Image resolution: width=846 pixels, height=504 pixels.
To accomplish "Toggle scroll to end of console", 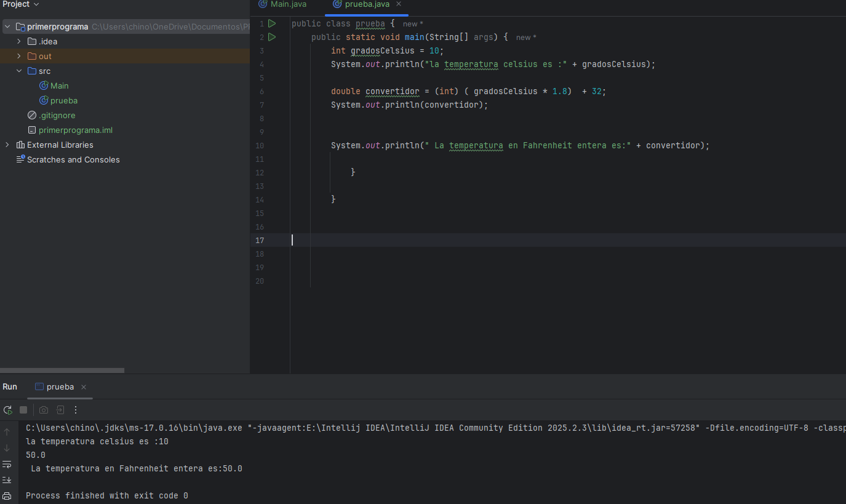I will click(7, 480).
